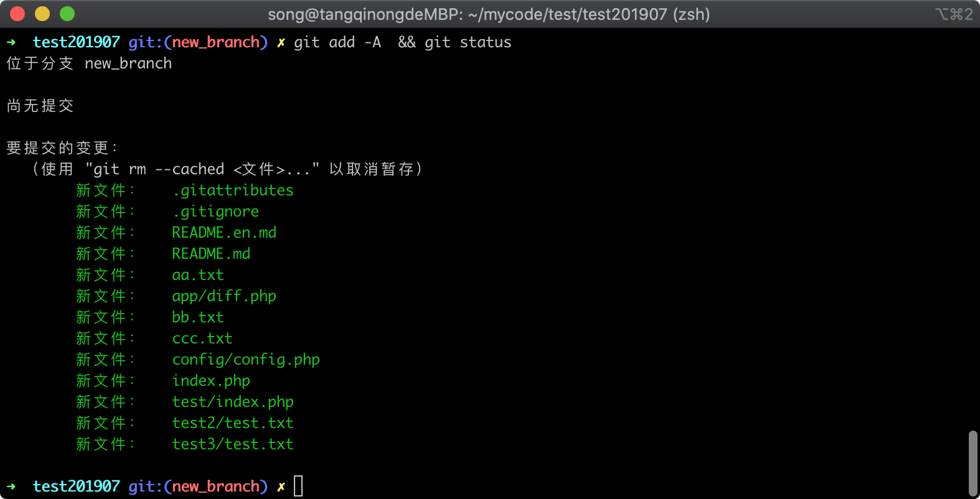This screenshot has width=980, height=499.
Task: Click the index.php file name
Action: (x=211, y=381)
